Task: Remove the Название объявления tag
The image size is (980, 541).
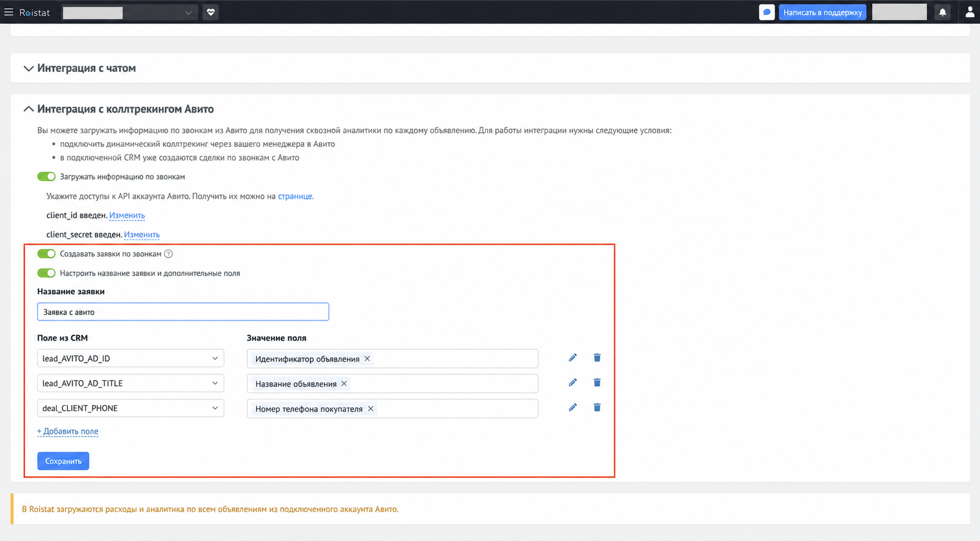Action: pyautogui.click(x=344, y=384)
